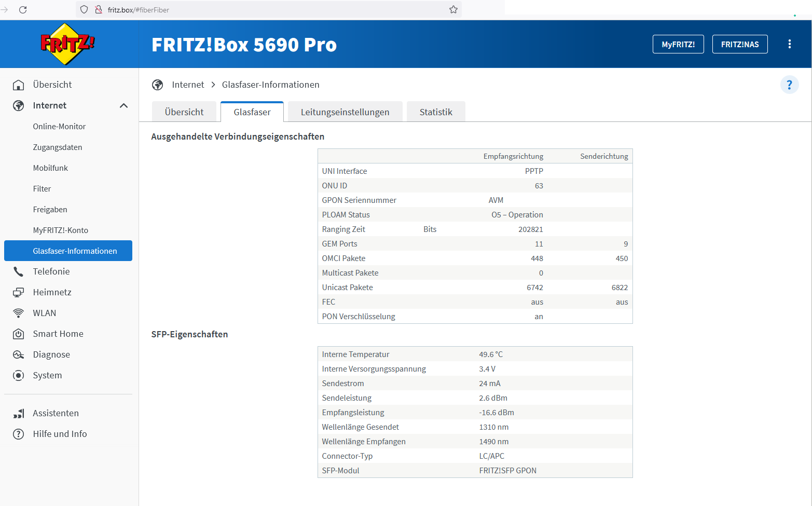
Task: Click the Internet globe icon in sidebar
Action: coord(19,105)
